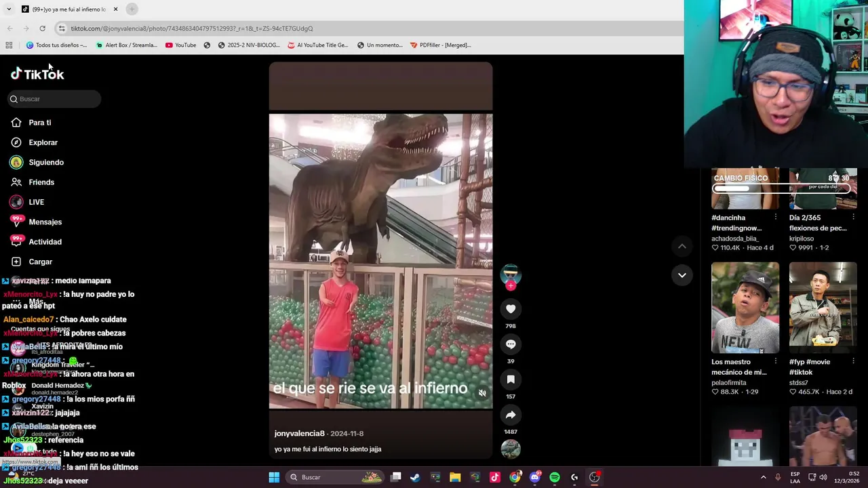
Task: Open the Un momento bookmark
Action: tap(380, 45)
